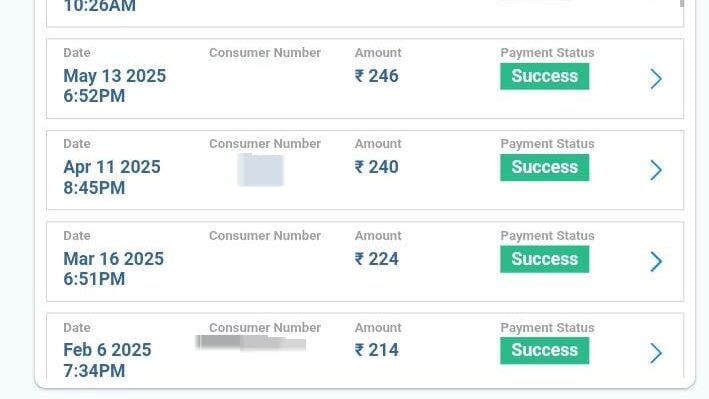Open Mar 16 2025 payment details chevron
Screen dimensions: 709x399
656,261
